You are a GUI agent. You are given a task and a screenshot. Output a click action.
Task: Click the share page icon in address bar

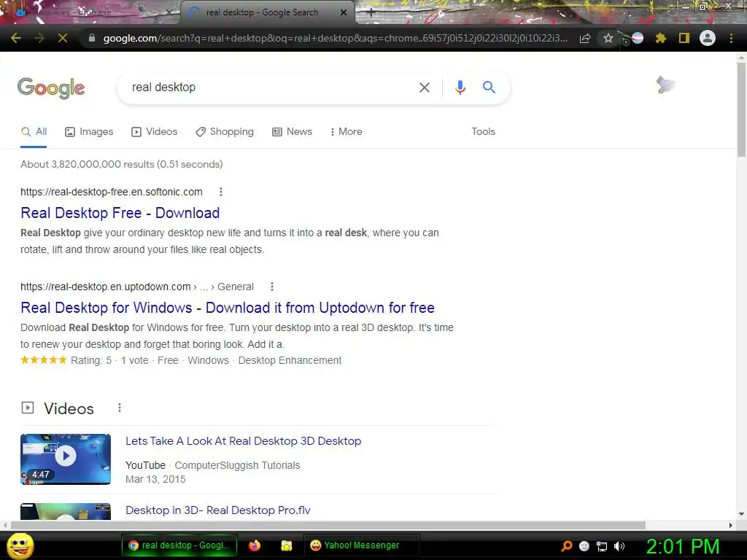585,38
